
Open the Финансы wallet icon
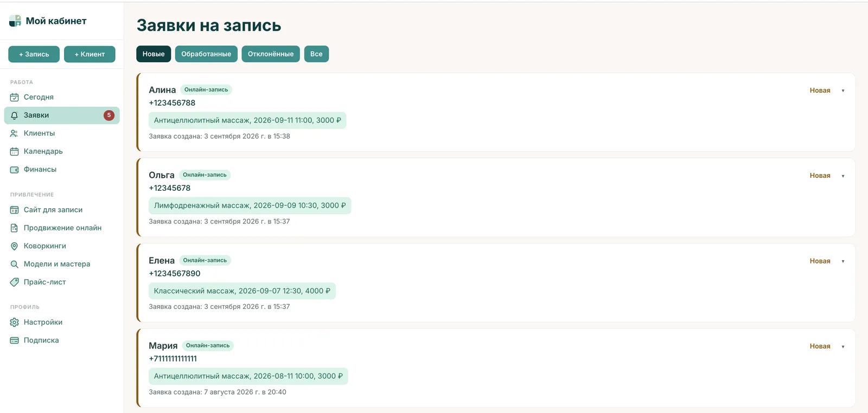(15, 170)
